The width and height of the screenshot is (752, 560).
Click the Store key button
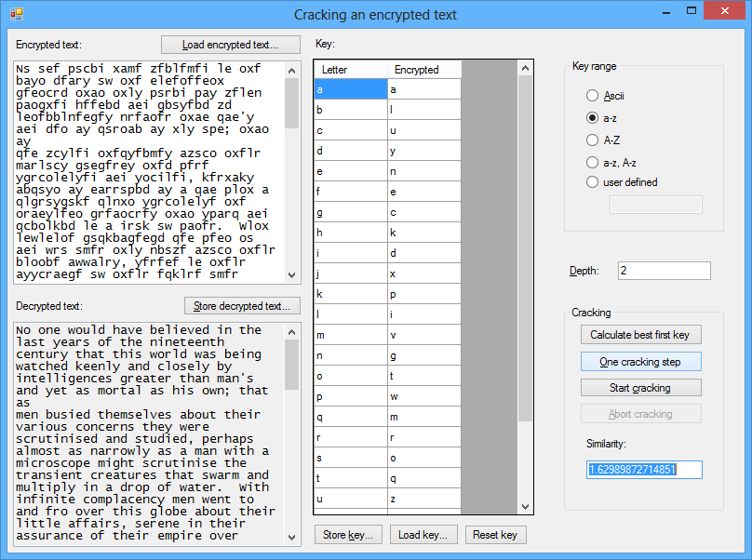click(x=348, y=535)
